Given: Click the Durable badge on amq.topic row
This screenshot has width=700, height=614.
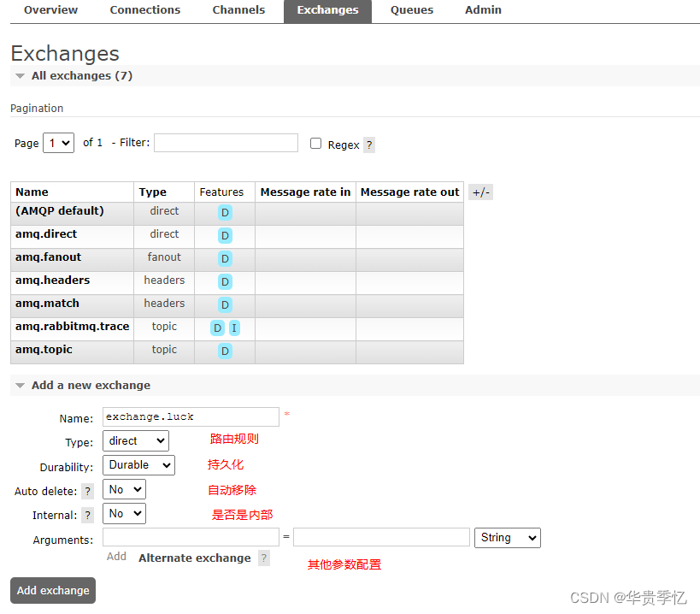Looking at the screenshot, I should (x=224, y=351).
